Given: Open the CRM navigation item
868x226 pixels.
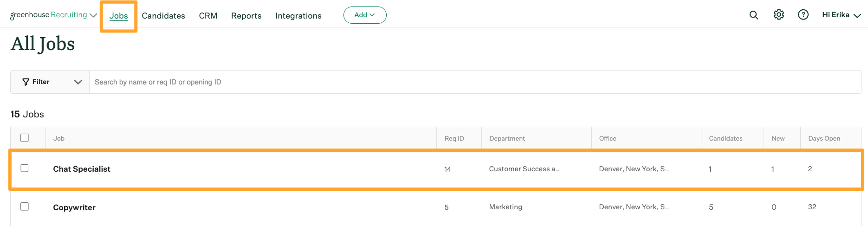Looking at the screenshot, I should [x=208, y=16].
